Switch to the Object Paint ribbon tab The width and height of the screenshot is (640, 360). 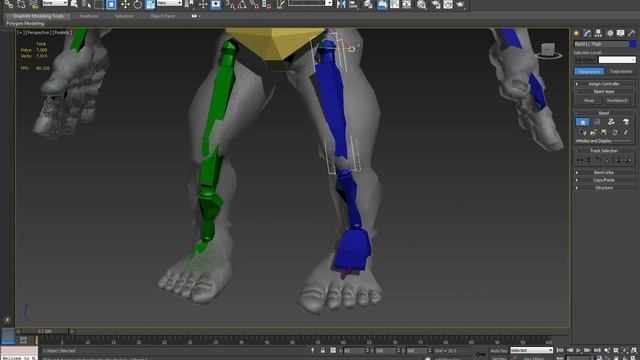click(162, 16)
